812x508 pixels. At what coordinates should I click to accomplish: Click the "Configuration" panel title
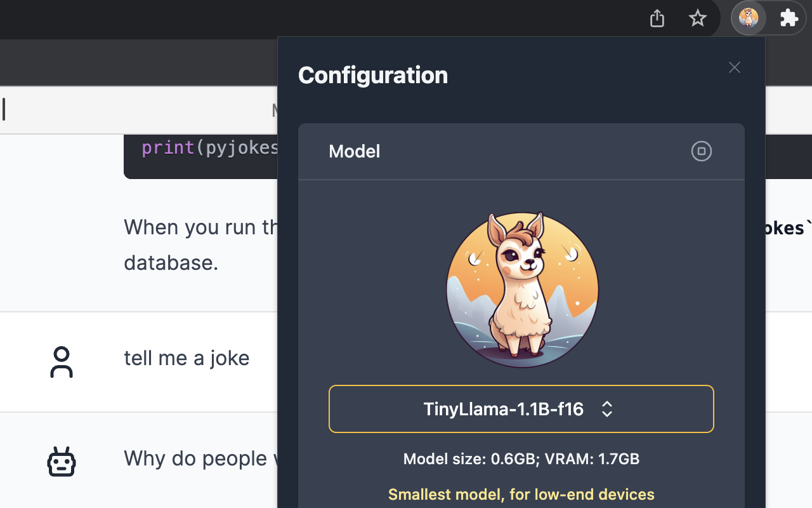(x=373, y=75)
